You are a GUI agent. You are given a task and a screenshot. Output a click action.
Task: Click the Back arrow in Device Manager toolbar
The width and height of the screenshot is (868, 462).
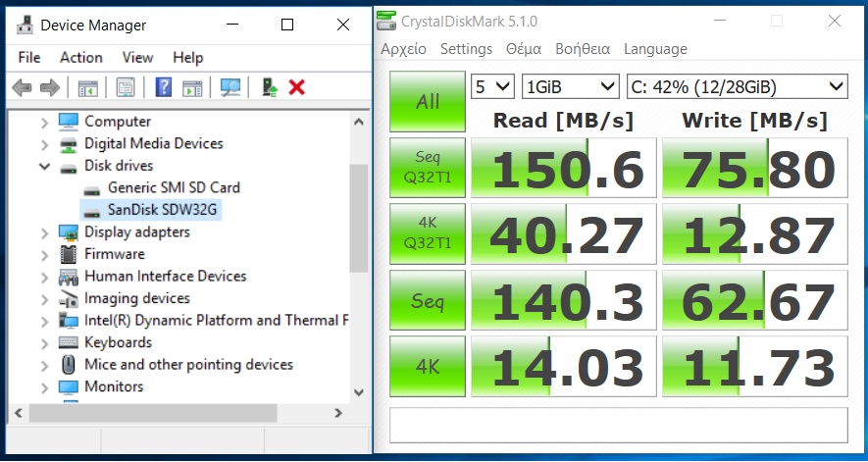point(22,87)
